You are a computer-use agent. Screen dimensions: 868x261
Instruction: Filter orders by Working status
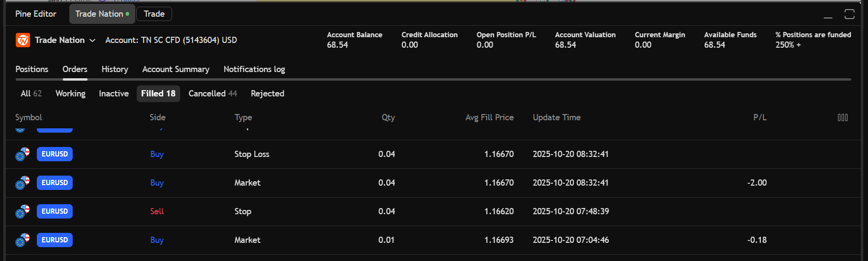pos(70,94)
